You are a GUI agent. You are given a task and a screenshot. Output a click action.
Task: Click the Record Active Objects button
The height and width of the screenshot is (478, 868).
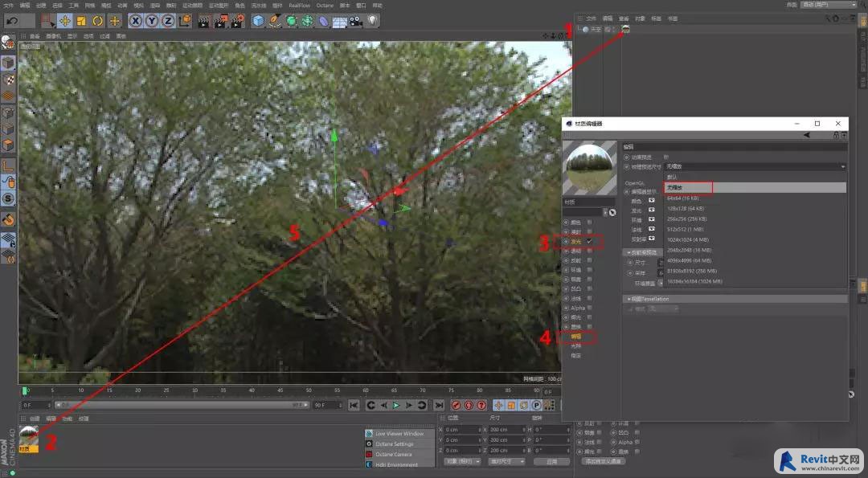pos(457,406)
